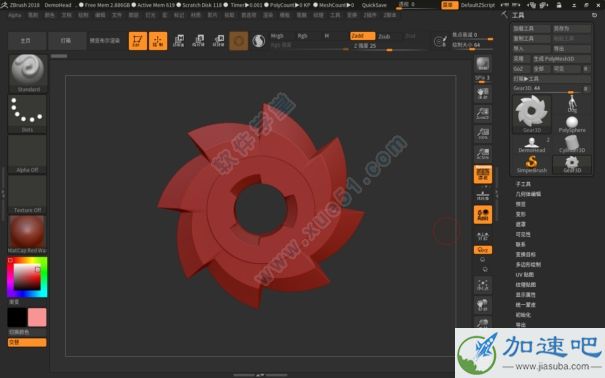Image resolution: width=605 pixels, height=378 pixels.
Task: Activate the Rotate transform mode icon
Action: pyautogui.click(x=218, y=41)
